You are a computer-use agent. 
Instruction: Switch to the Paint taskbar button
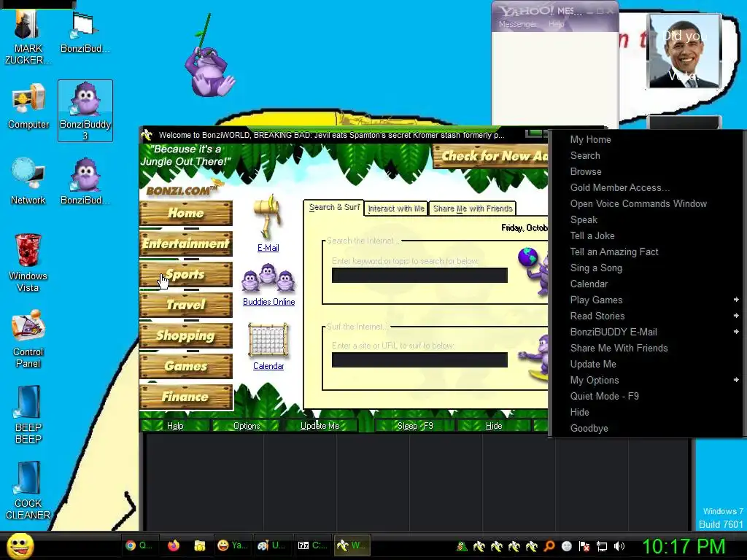click(271, 545)
